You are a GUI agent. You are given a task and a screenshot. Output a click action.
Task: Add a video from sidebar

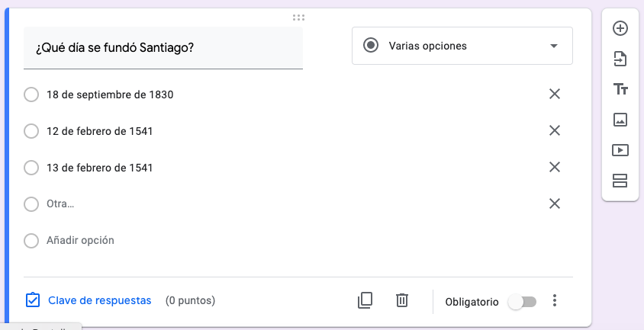coord(620,150)
